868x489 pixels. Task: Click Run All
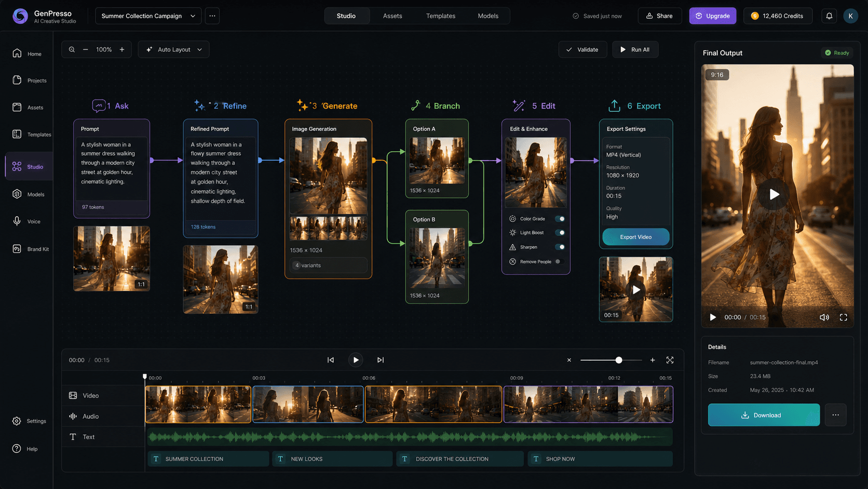tap(635, 49)
